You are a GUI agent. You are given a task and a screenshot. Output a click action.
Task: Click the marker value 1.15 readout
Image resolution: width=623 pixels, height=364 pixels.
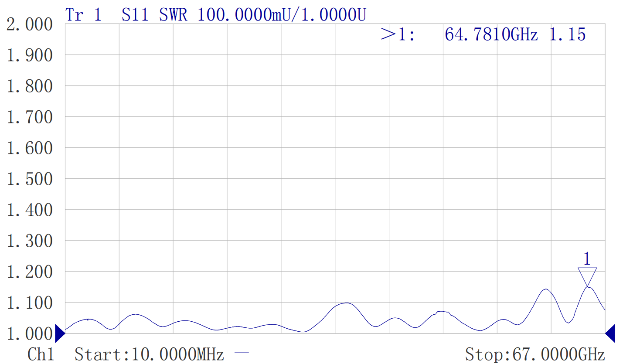567,34
